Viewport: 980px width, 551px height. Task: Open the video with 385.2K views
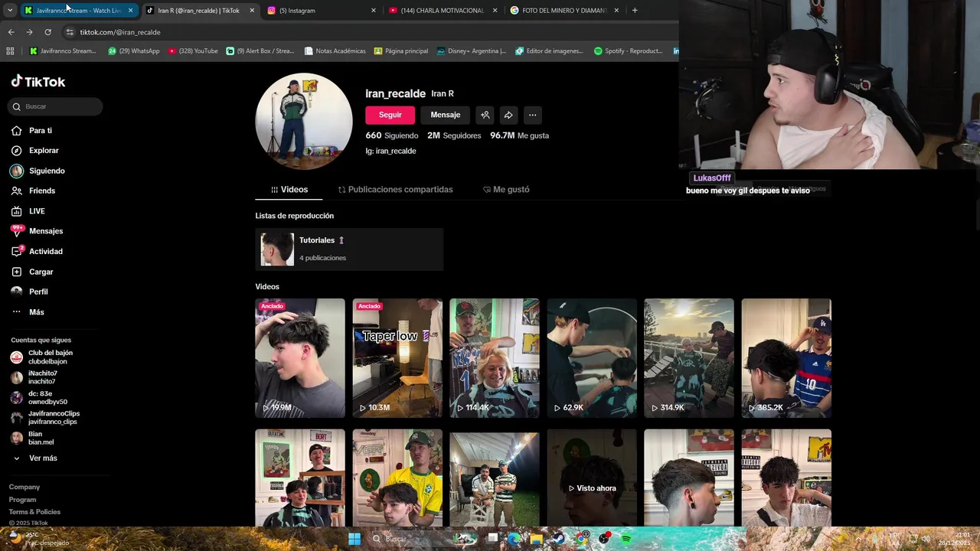[x=786, y=358]
